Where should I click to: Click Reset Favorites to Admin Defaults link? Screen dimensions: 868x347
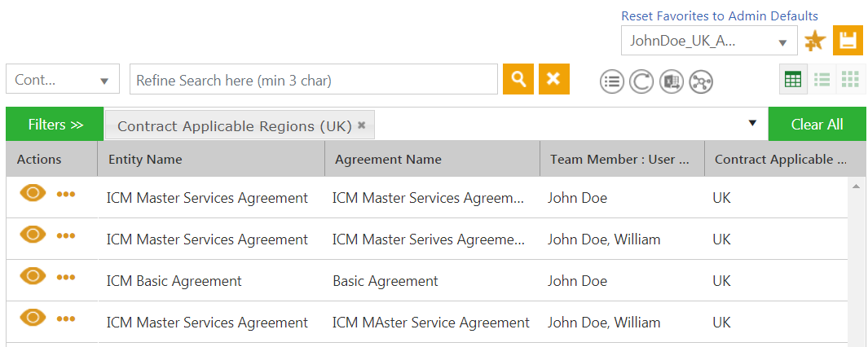(x=719, y=15)
